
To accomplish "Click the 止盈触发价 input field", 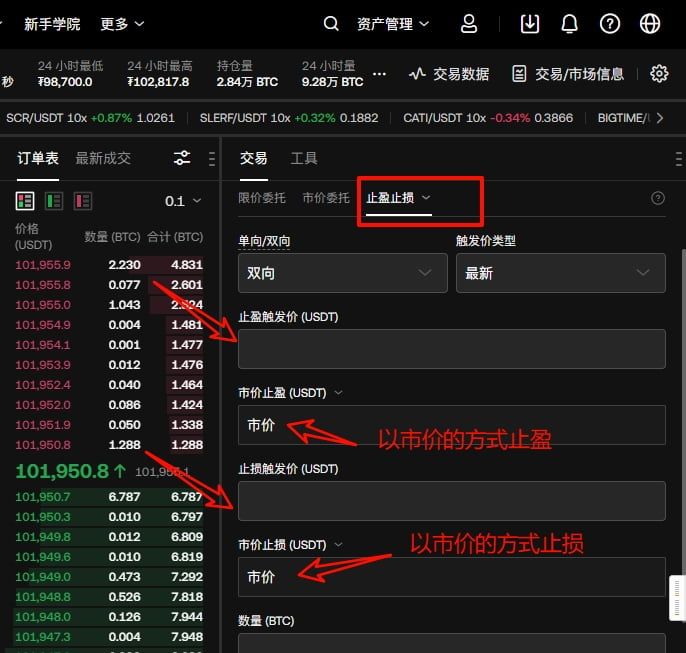I will click(451, 349).
